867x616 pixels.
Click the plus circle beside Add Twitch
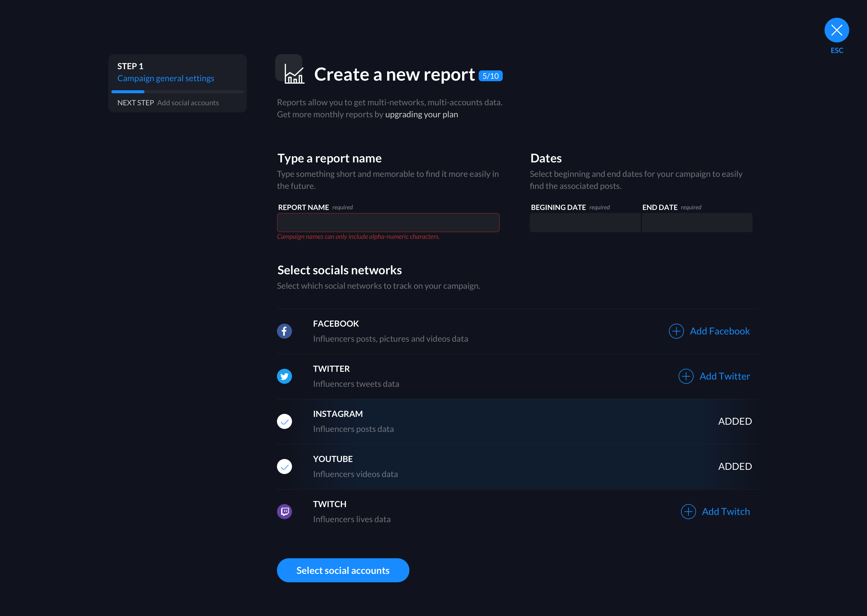click(x=688, y=512)
